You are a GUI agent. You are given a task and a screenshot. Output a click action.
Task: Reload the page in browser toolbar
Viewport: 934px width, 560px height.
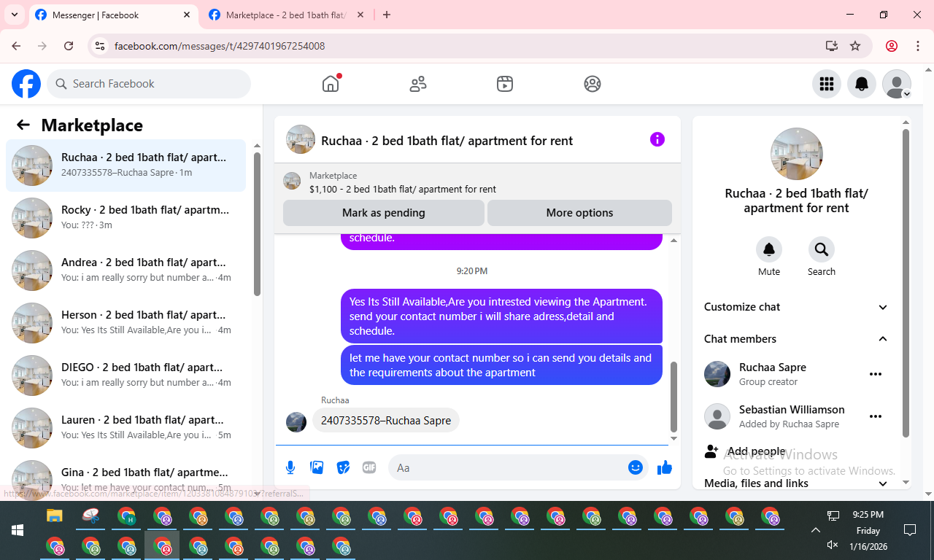click(x=69, y=46)
